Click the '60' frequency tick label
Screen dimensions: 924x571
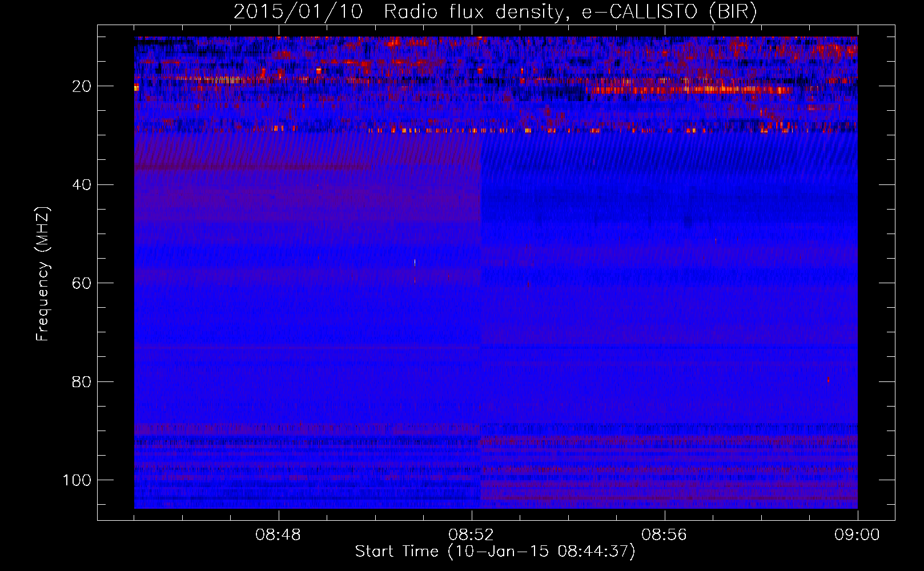pos(82,283)
